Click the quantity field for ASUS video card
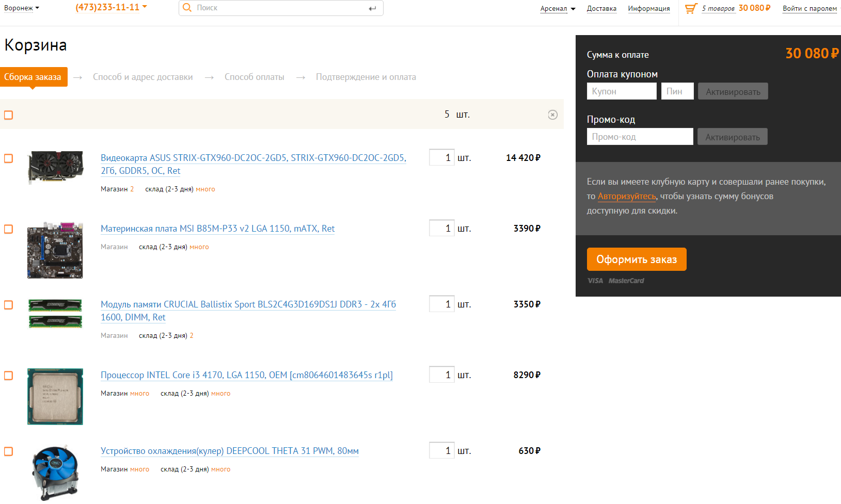Screen dimensions: 841x504 (441, 157)
